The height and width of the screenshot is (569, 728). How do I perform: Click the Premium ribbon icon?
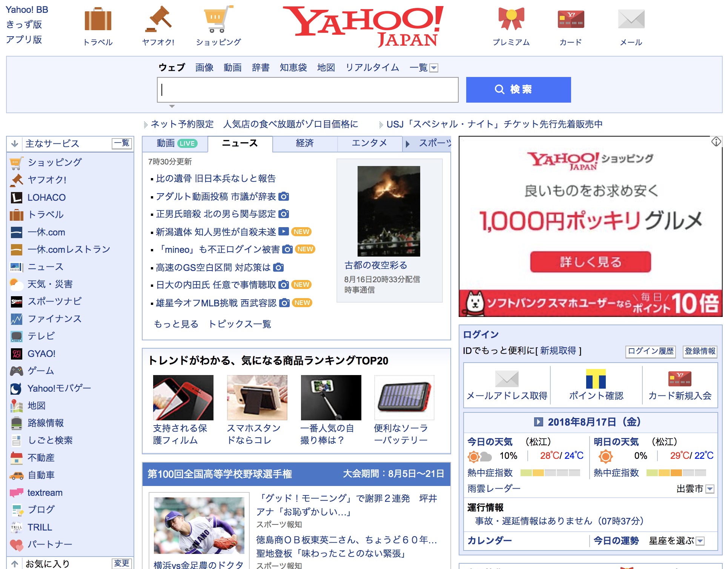511,19
